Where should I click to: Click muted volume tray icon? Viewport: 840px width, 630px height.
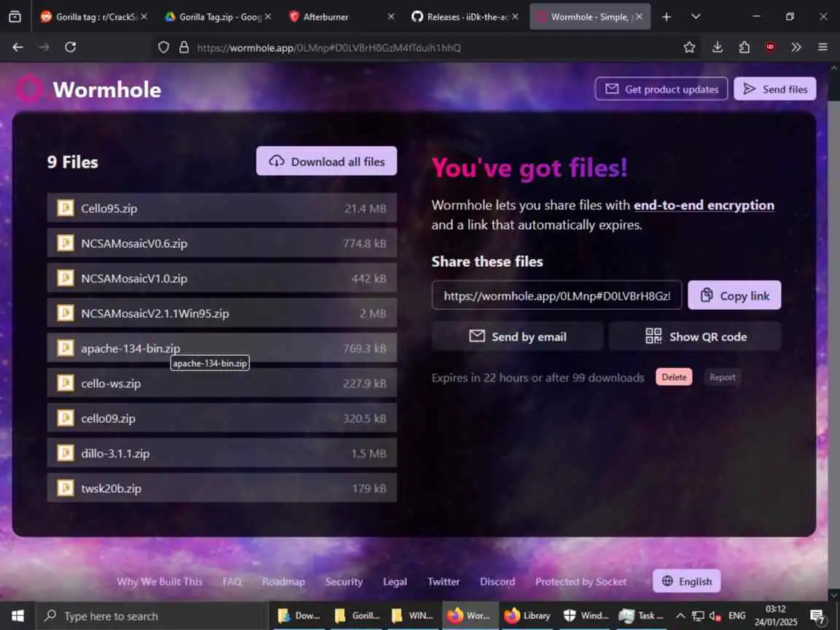pyautogui.click(x=715, y=616)
